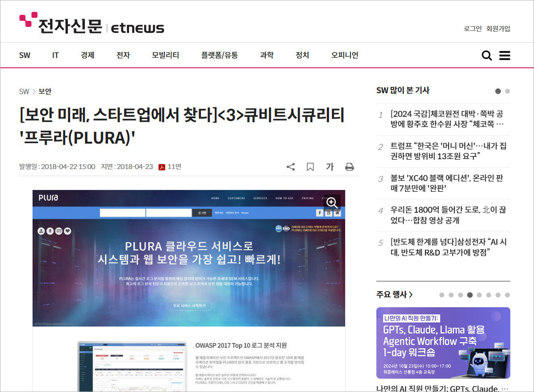Open article 삼성전자 AI 시대 반도체 R&D
Viewport: 534px width, 392px height.
[x=449, y=247]
